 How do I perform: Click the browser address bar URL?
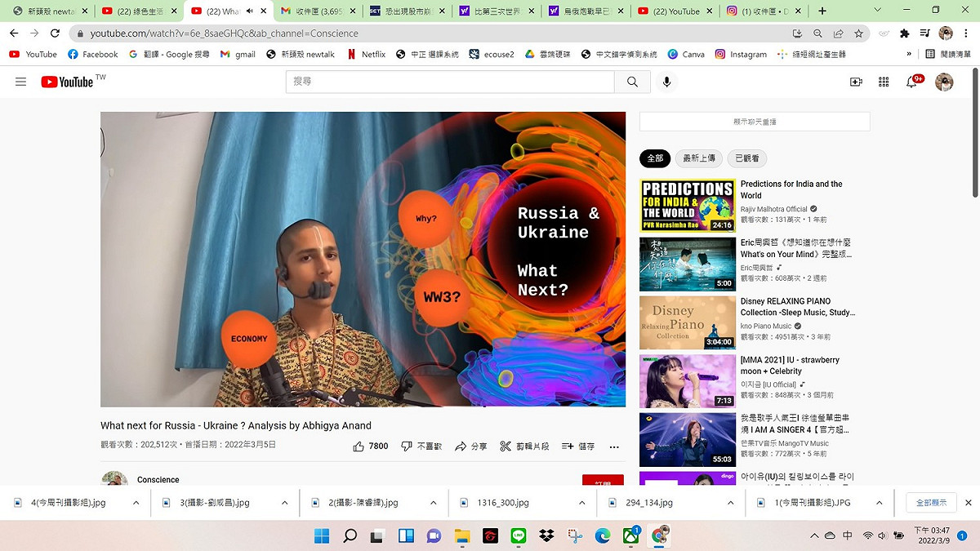coord(225,33)
